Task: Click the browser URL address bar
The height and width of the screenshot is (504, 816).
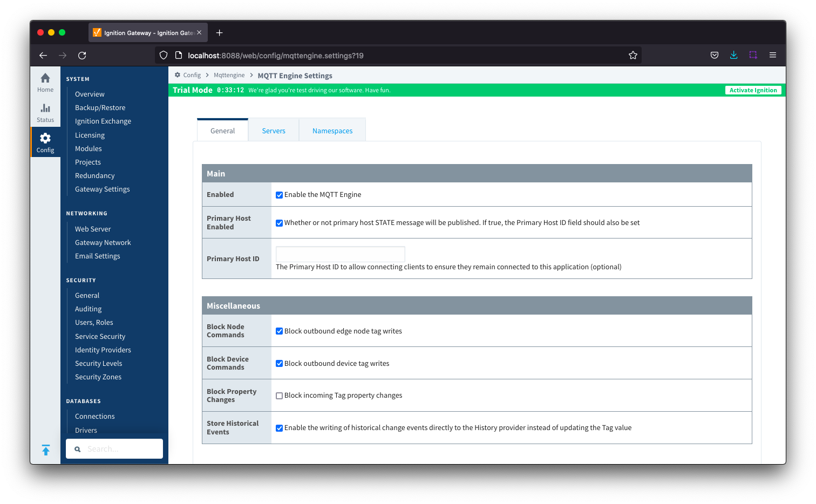Action: [x=399, y=55]
